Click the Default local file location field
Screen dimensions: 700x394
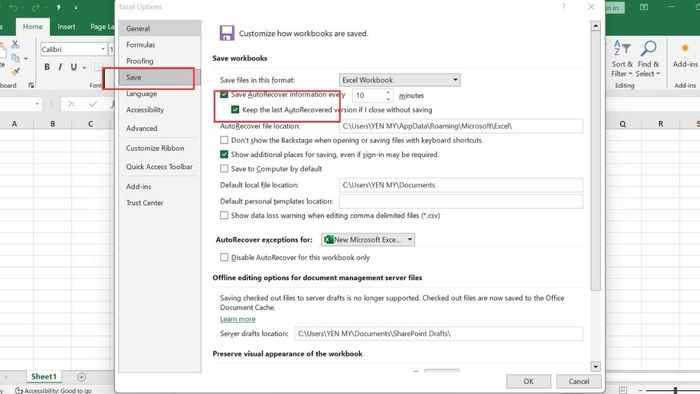(461, 185)
